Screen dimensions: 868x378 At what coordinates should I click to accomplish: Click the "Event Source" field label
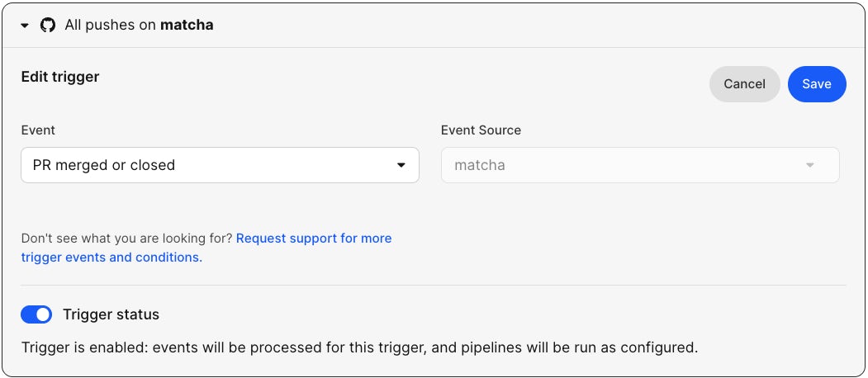pyautogui.click(x=481, y=130)
